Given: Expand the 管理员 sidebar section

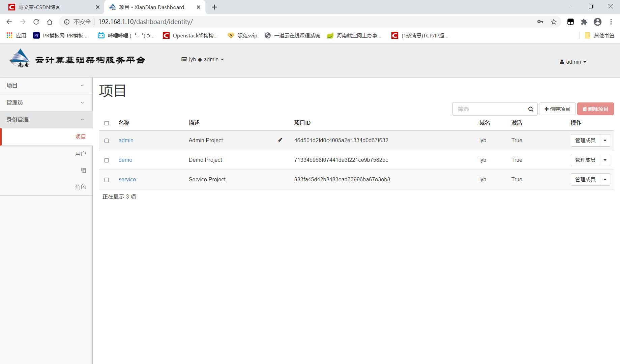Looking at the screenshot, I should pos(46,102).
